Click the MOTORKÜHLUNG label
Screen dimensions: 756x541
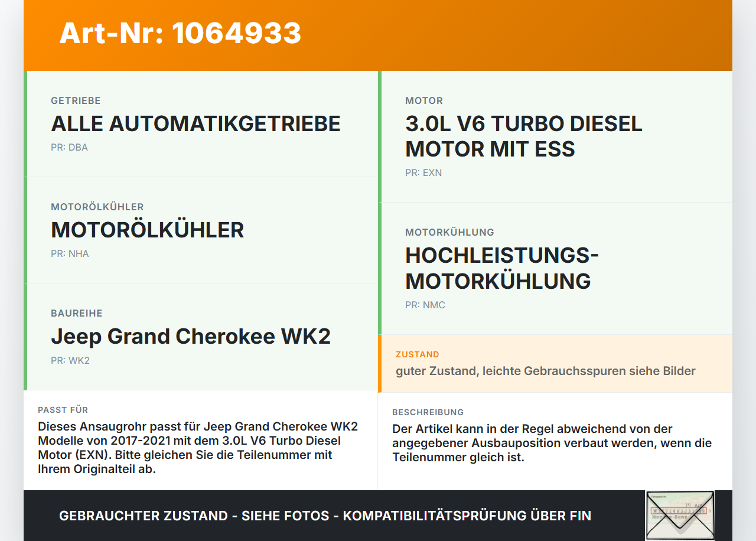pyautogui.click(x=449, y=233)
